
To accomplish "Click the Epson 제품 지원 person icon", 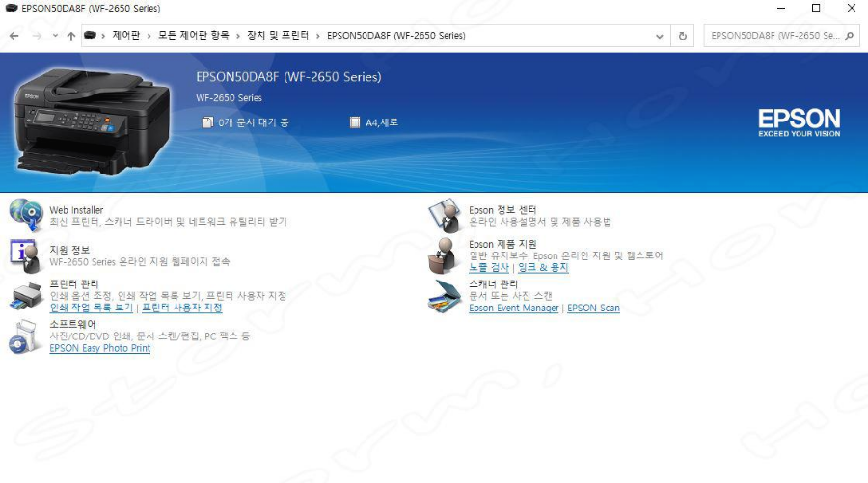I will tap(445, 255).
